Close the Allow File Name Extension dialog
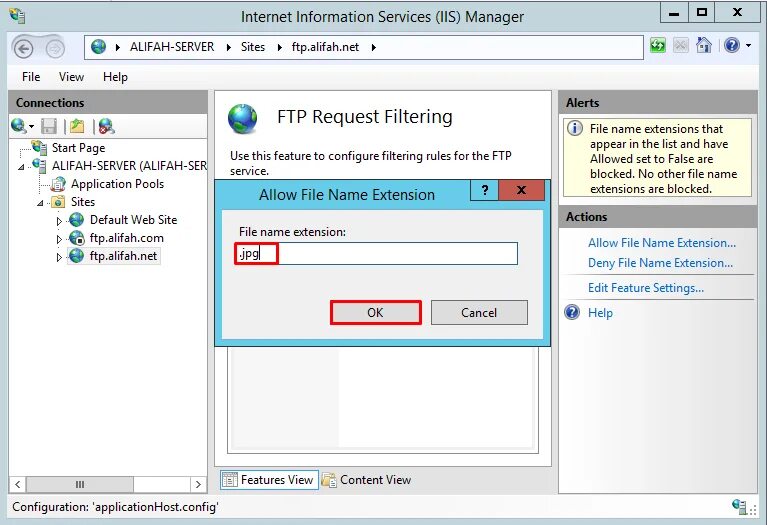767x525 pixels. pyautogui.click(x=521, y=190)
